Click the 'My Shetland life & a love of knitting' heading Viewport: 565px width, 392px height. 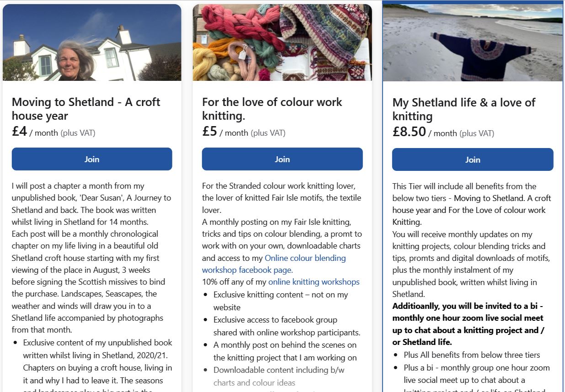464,109
